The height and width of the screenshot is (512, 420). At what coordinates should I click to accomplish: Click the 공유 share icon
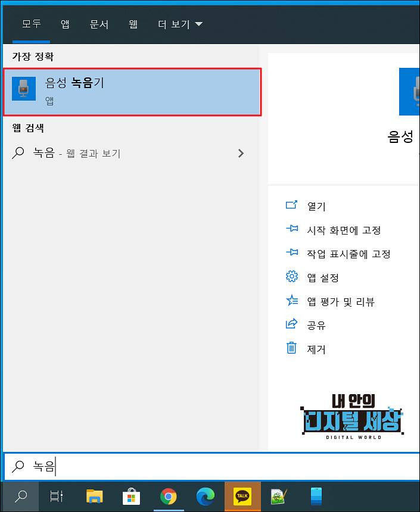pyautogui.click(x=291, y=324)
